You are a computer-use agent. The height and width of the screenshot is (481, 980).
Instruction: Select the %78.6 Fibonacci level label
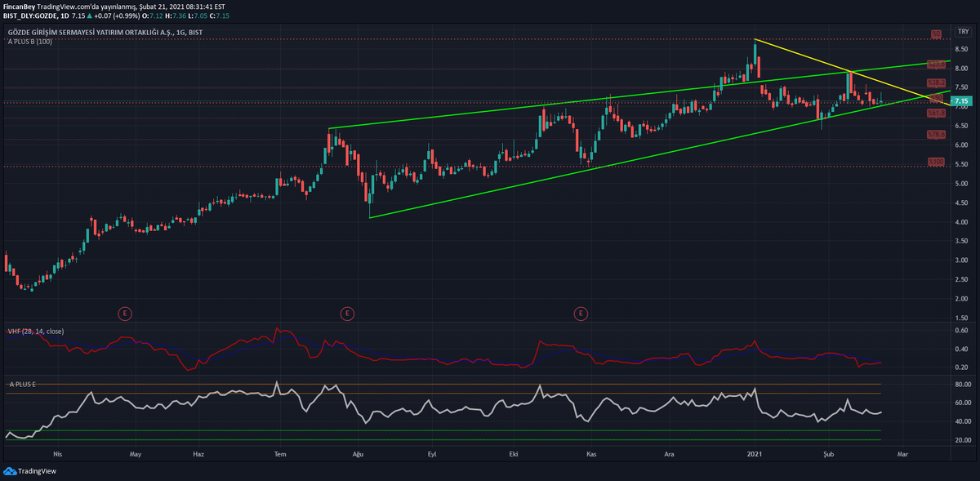(x=936, y=134)
